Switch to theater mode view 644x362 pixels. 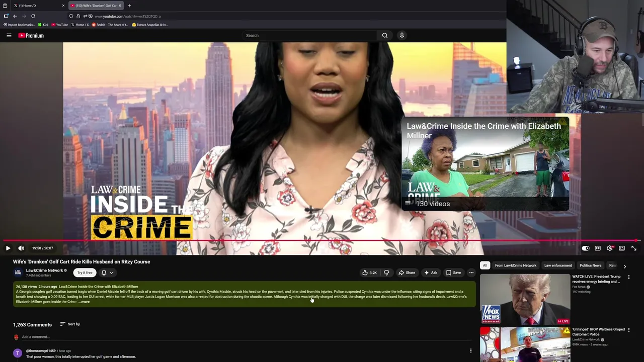pyautogui.click(x=622, y=248)
